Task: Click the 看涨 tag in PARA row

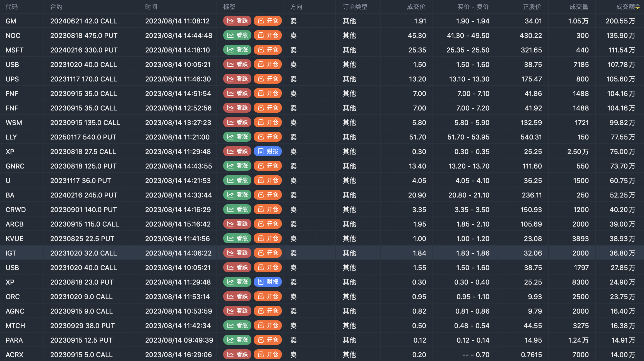Action: (x=237, y=340)
